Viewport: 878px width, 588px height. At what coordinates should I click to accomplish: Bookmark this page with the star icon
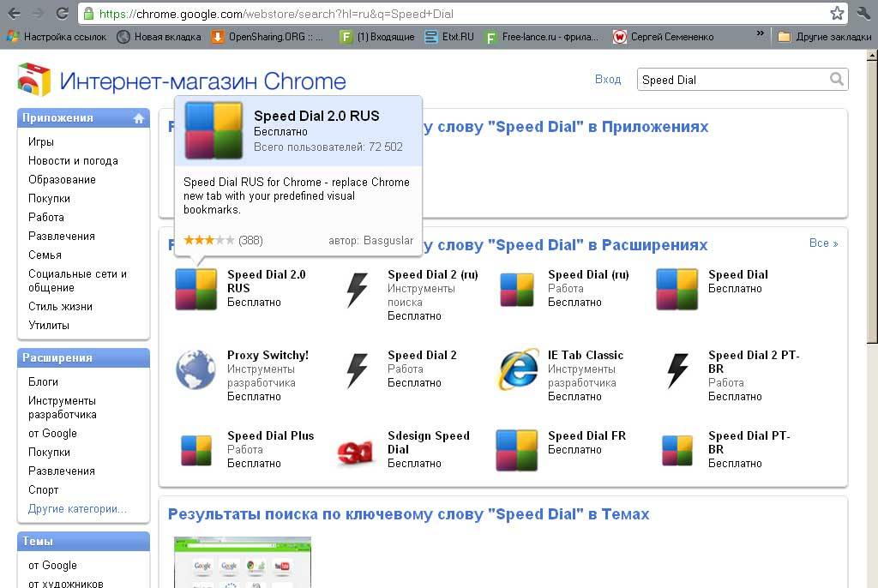837,14
